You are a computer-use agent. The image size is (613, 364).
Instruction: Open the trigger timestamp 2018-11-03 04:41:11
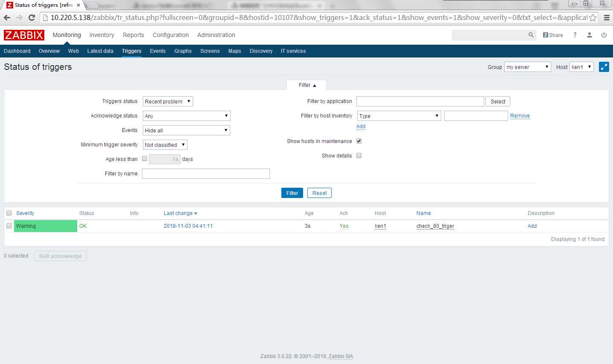[x=188, y=226]
